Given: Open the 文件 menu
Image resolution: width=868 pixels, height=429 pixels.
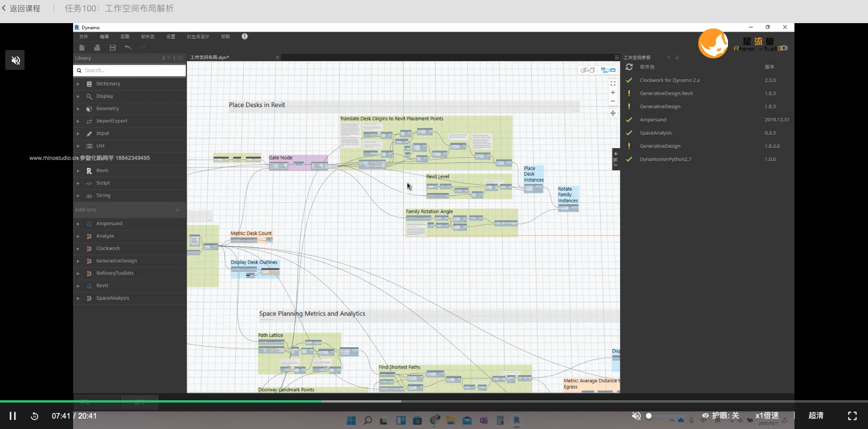Looking at the screenshot, I should pos(83,37).
